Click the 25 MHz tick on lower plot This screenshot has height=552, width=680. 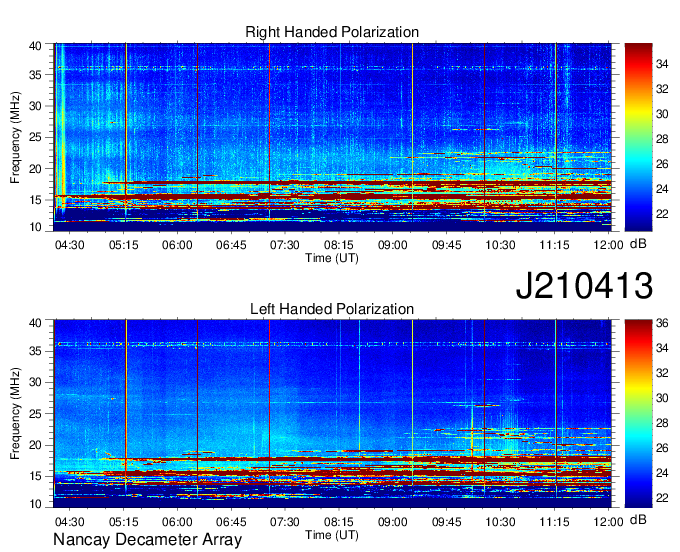35,414
